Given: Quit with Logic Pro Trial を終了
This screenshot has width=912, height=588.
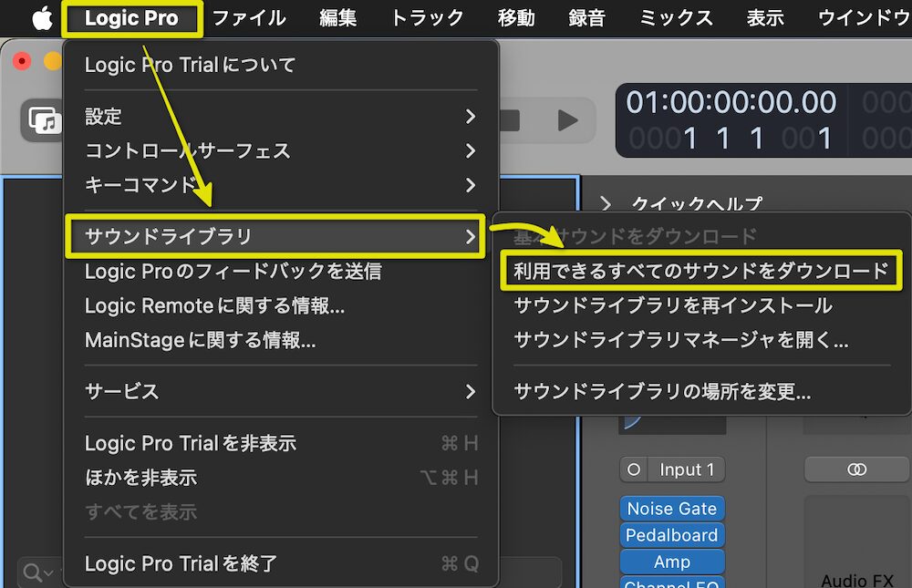Looking at the screenshot, I should pyautogui.click(x=281, y=563).
